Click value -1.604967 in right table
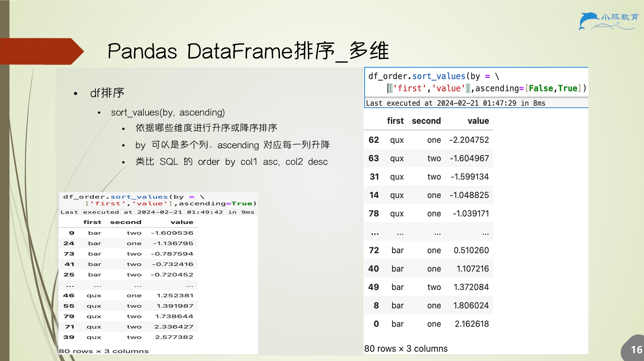 pyautogui.click(x=469, y=159)
